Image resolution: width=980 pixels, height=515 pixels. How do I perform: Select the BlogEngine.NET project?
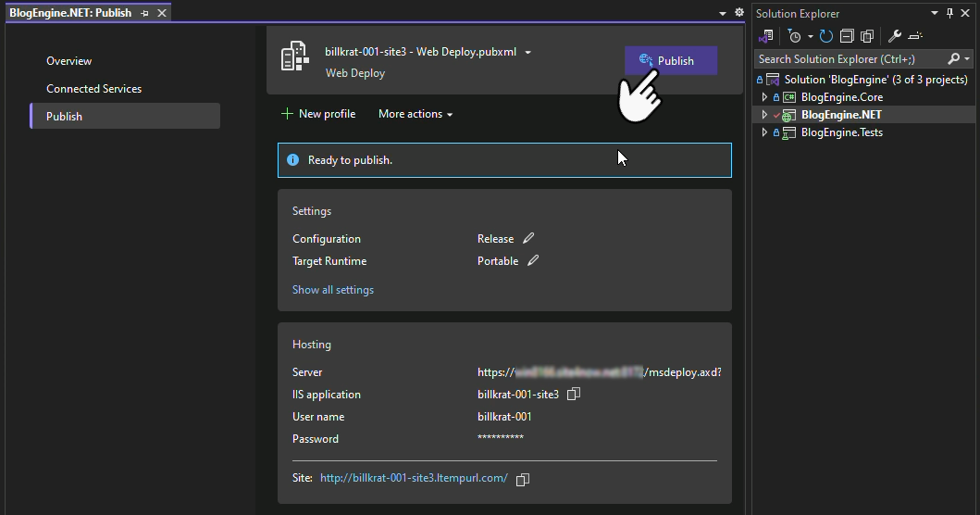coord(841,115)
